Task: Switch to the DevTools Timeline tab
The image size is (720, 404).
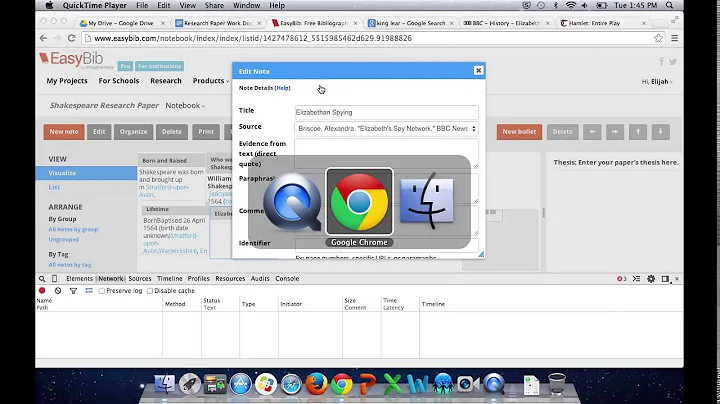Action: pyautogui.click(x=169, y=279)
